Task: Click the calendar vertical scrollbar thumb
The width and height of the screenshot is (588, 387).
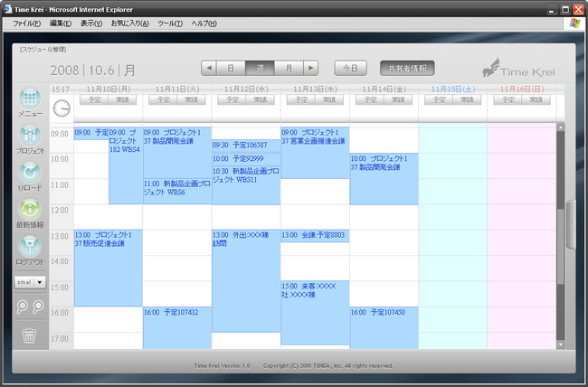Action: 561,246
